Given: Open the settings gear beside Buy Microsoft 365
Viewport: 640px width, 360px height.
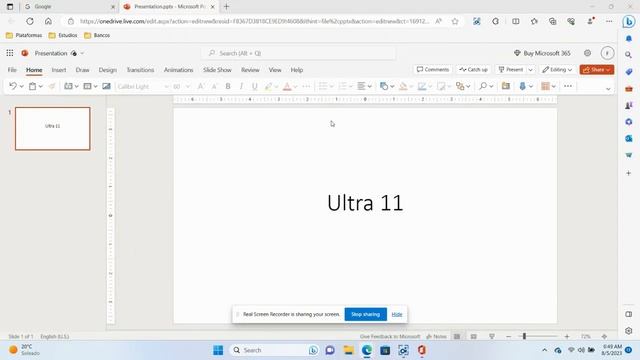Looking at the screenshot, I should pyautogui.click(x=587, y=53).
